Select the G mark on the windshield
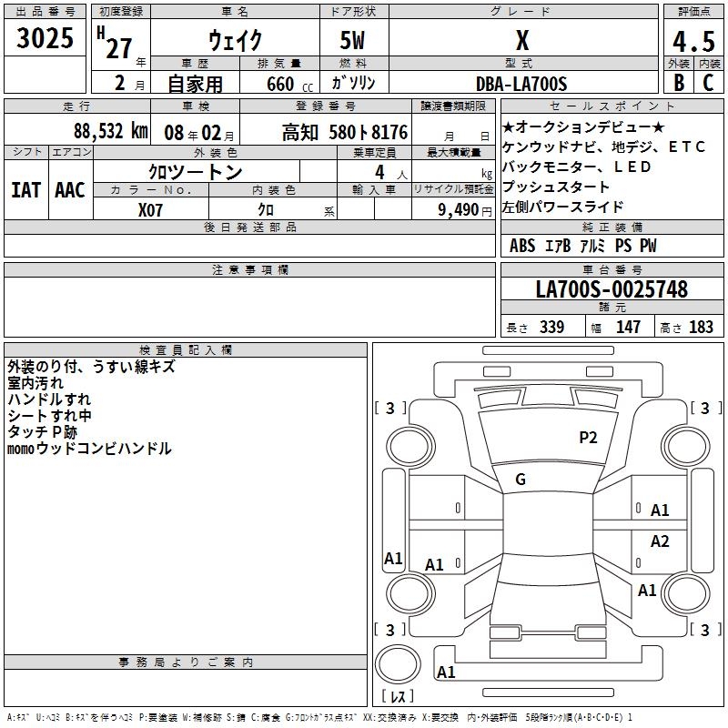The image size is (728, 728). coord(521,479)
